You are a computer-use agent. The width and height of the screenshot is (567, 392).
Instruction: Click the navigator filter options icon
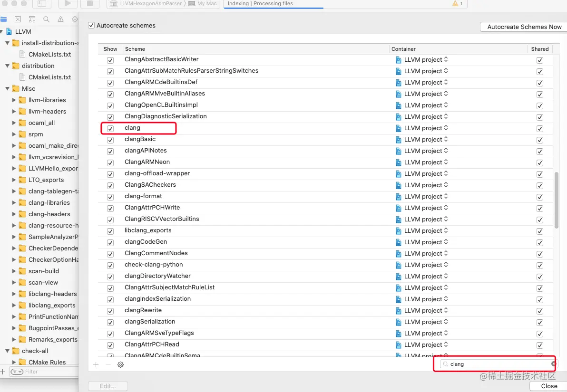17,372
